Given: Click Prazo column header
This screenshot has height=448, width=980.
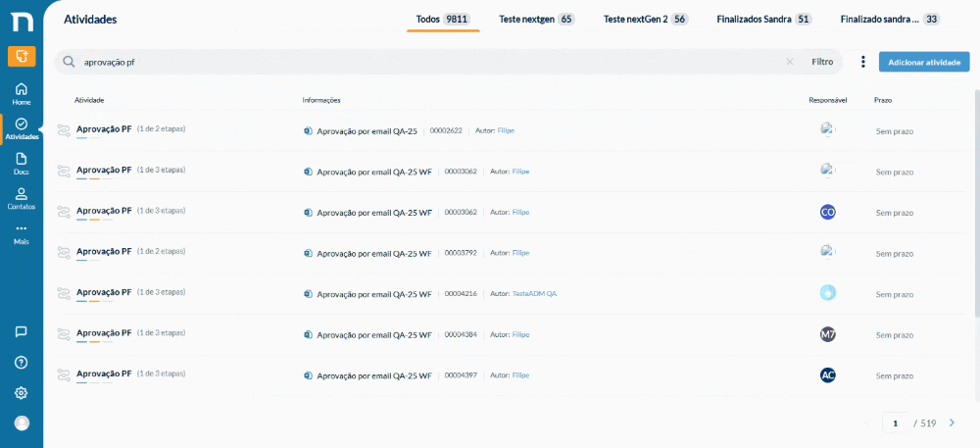Looking at the screenshot, I should point(883,100).
